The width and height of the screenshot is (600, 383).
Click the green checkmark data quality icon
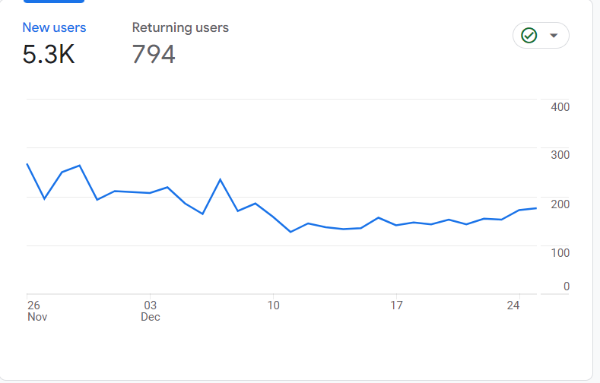[529, 36]
